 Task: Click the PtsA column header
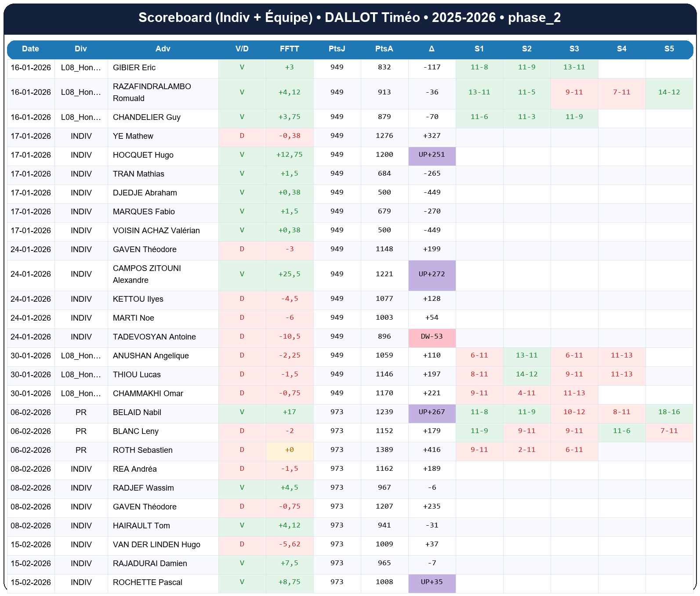[384, 49]
